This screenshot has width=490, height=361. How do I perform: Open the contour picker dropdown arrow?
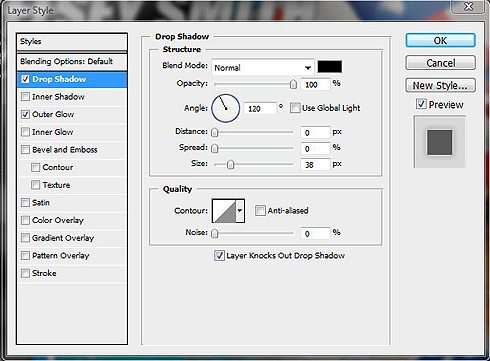pyautogui.click(x=240, y=211)
